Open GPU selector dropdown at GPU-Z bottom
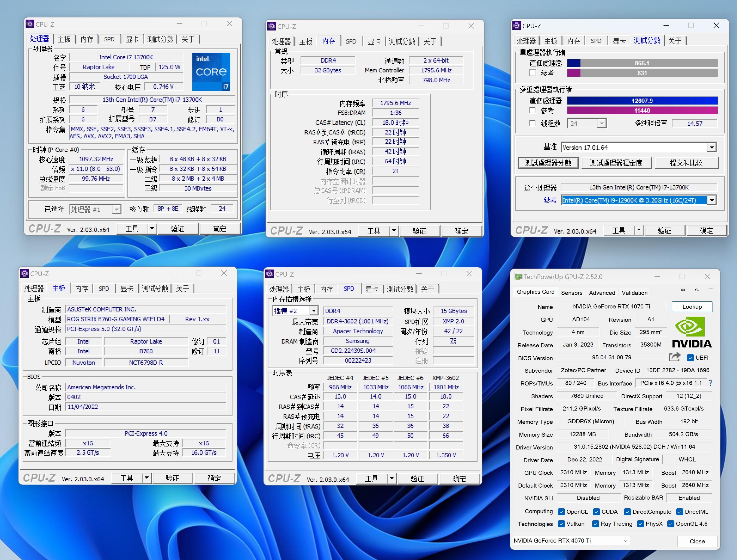The height and width of the screenshot is (560, 737). point(626,540)
